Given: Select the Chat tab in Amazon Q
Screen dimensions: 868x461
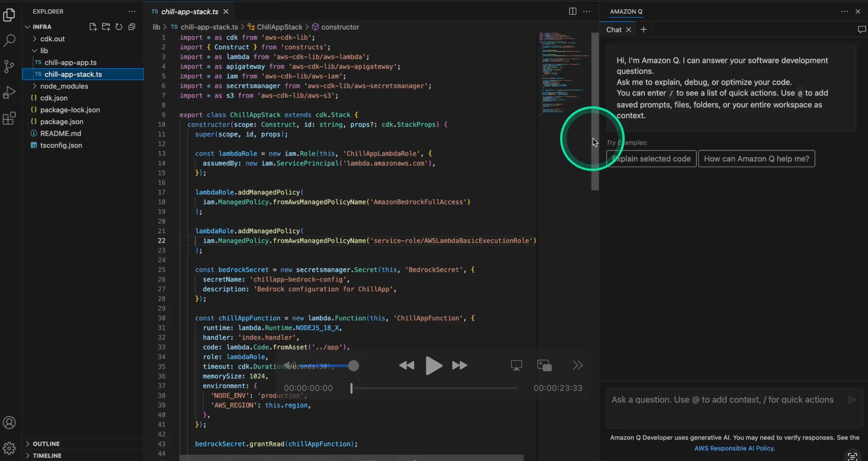Looking at the screenshot, I should (614, 30).
